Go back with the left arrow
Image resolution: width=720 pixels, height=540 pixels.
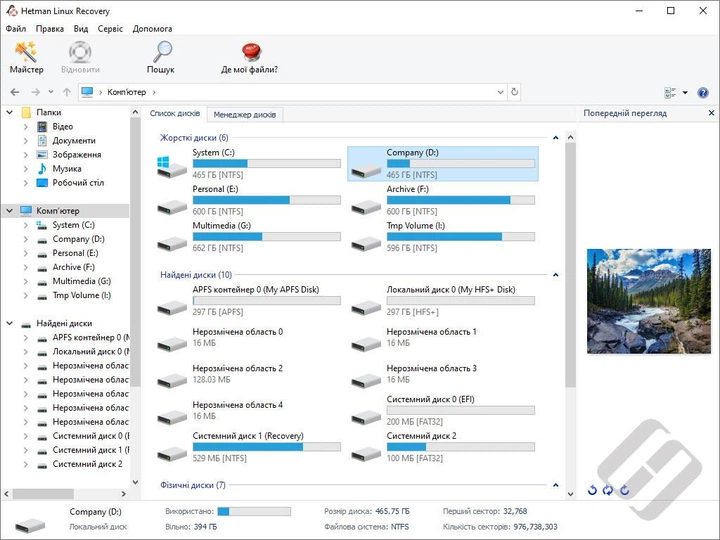(x=15, y=92)
